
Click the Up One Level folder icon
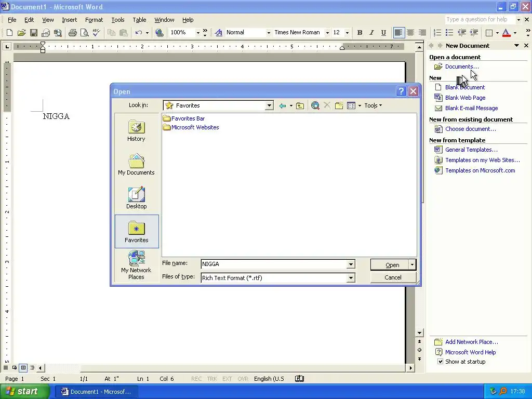(x=300, y=106)
